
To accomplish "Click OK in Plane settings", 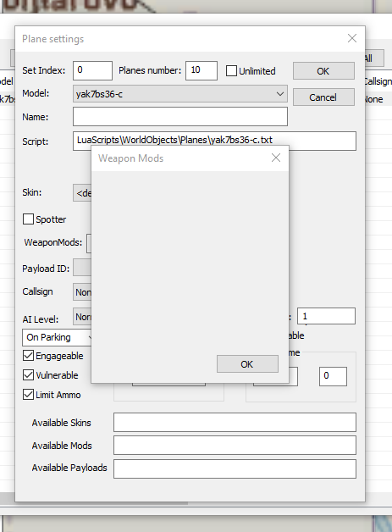I will [x=323, y=71].
